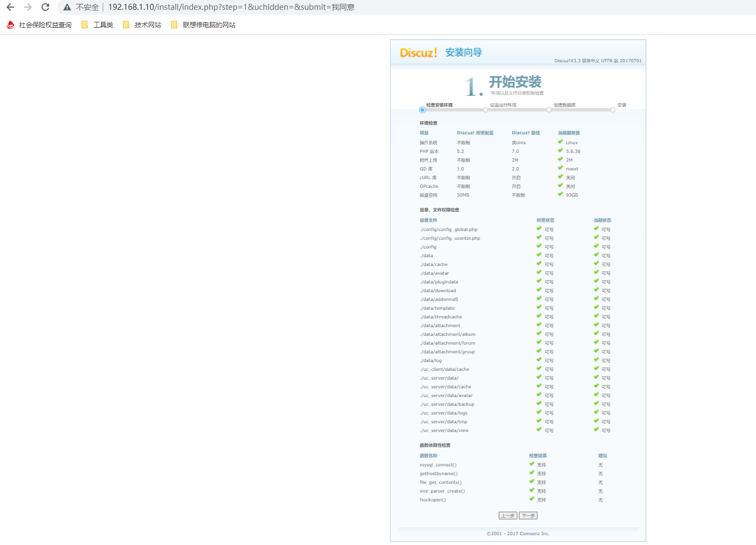756x545 pixels.
Task: Click the OPcache row check mark
Action: pyautogui.click(x=560, y=185)
